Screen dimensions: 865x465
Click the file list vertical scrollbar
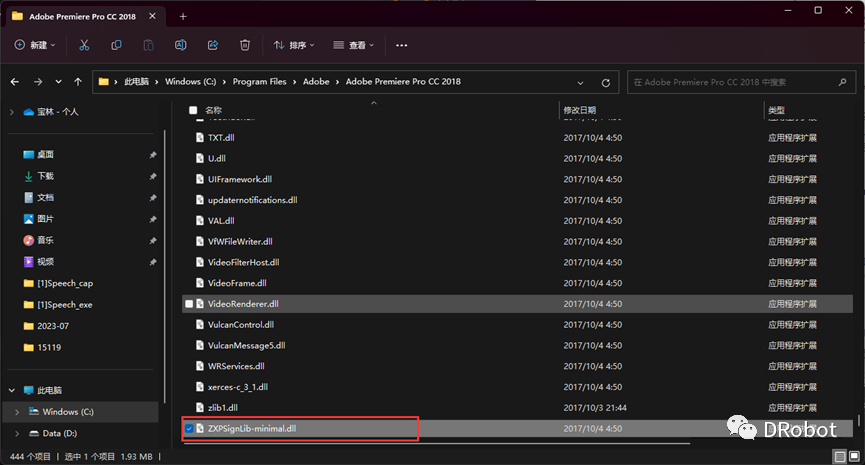(858, 420)
